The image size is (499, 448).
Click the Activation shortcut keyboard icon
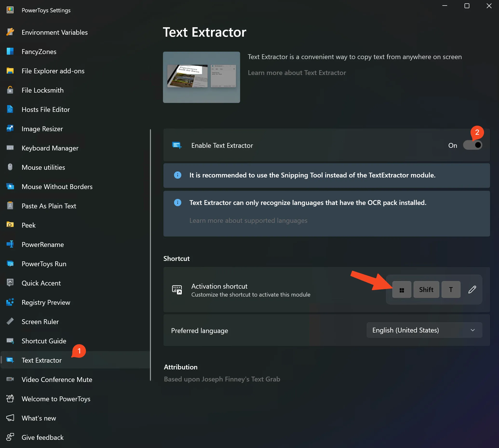tap(177, 290)
